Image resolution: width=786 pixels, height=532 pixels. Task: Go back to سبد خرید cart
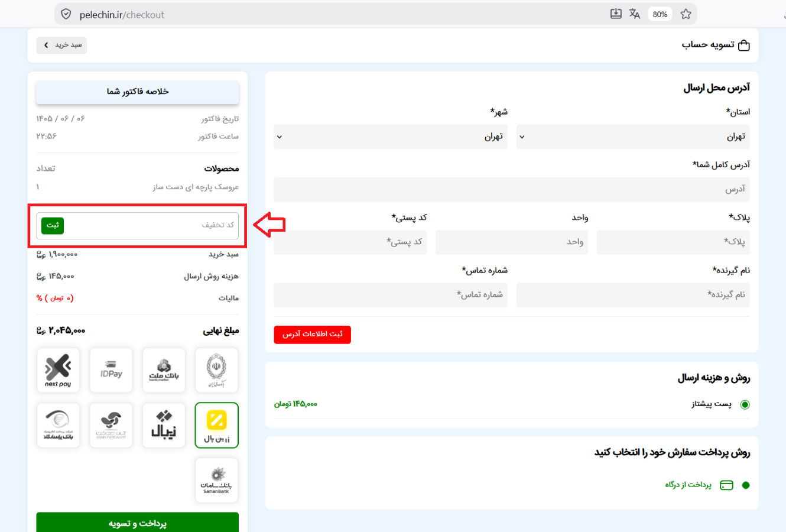click(61, 45)
